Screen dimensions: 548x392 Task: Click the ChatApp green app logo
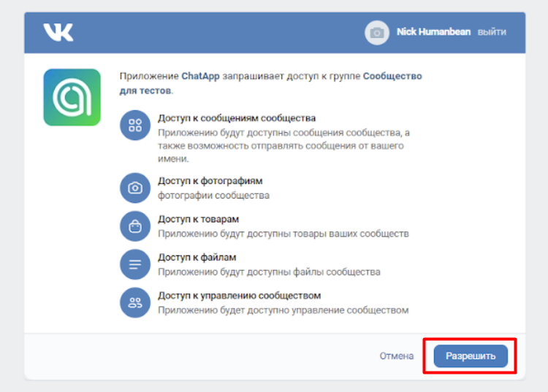pos(72,97)
